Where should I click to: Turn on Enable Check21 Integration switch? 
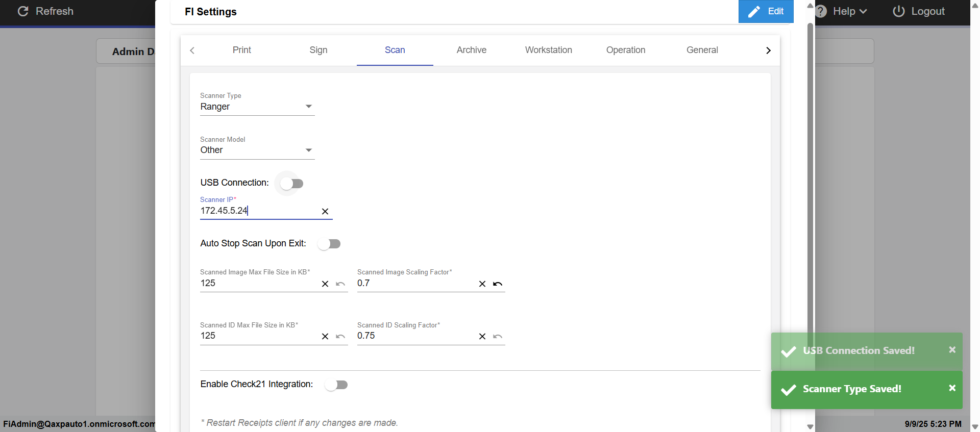coord(336,385)
